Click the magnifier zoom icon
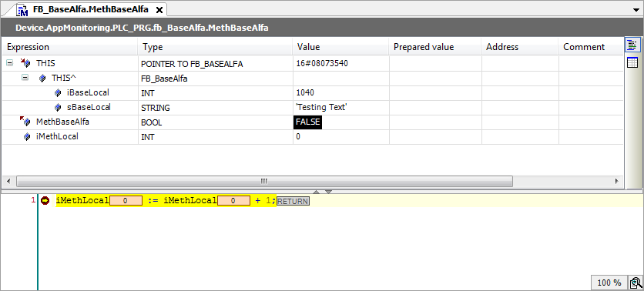This screenshot has height=291, width=644. 636,283
